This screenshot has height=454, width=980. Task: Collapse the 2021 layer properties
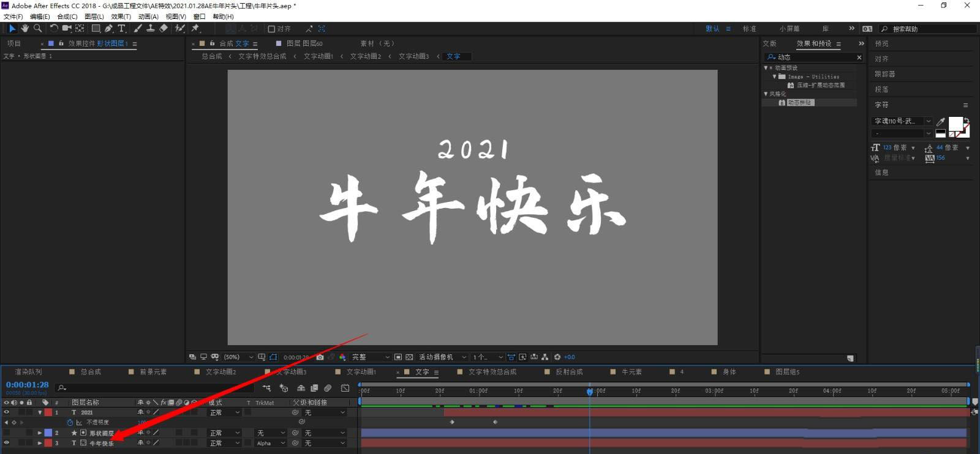point(40,412)
